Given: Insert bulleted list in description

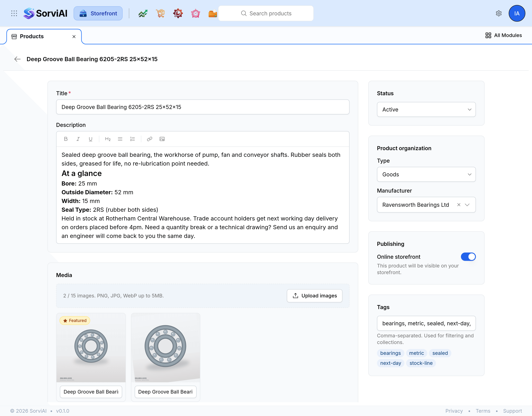Looking at the screenshot, I should [x=120, y=139].
